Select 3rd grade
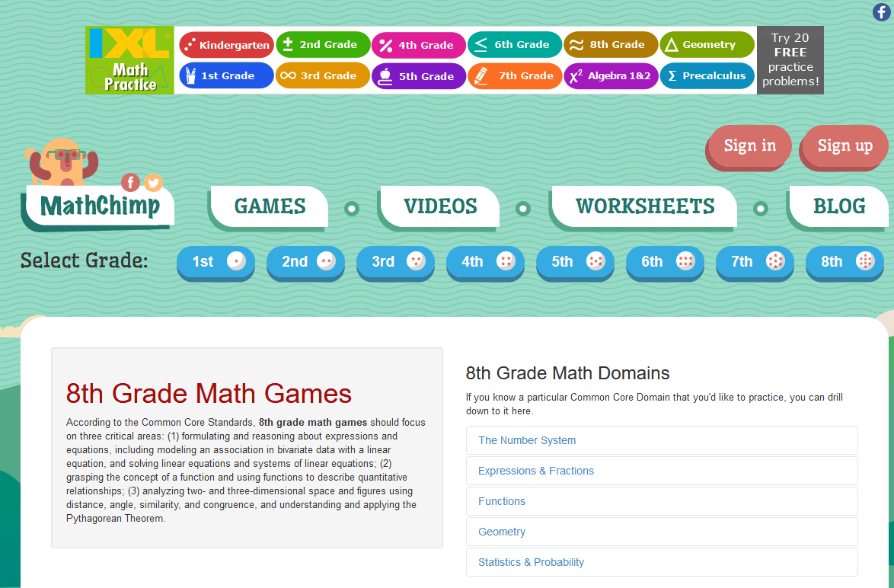Viewport: 894px width, 588px height. 395,261
